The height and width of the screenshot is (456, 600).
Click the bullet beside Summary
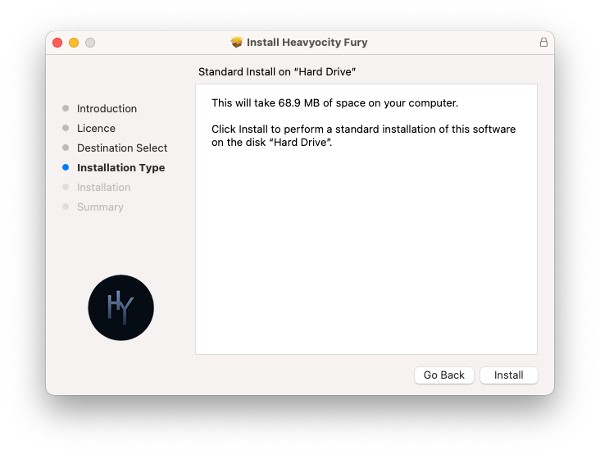[65, 207]
